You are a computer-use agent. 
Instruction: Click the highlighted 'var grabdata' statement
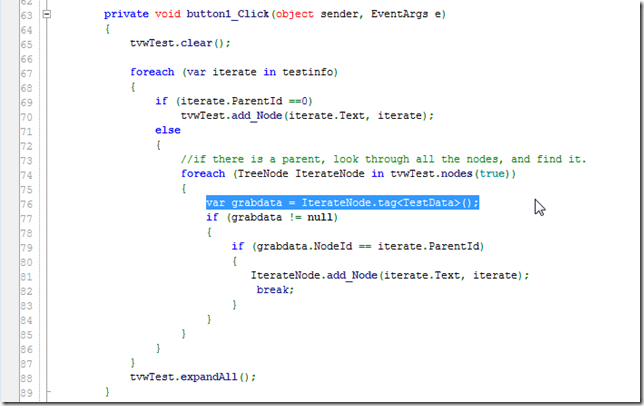point(343,203)
